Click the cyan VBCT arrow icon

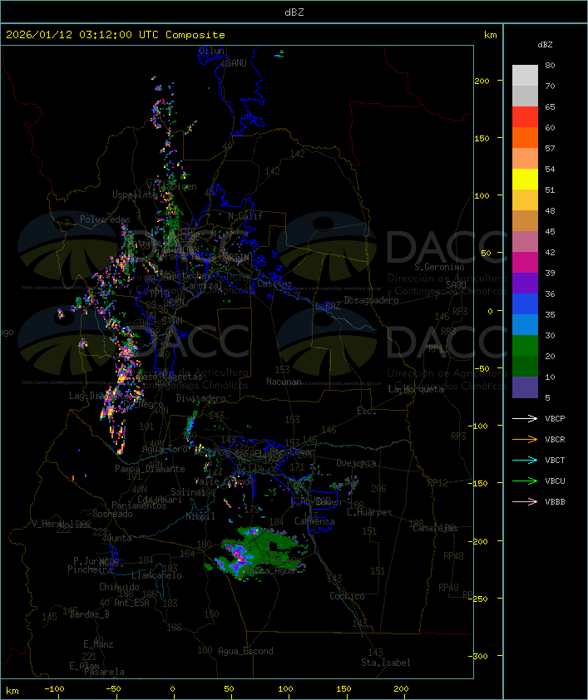click(x=526, y=460)
